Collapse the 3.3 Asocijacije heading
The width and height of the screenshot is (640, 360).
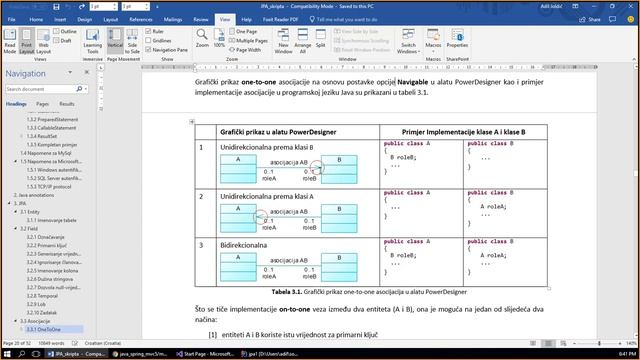[x=16, y=321]
